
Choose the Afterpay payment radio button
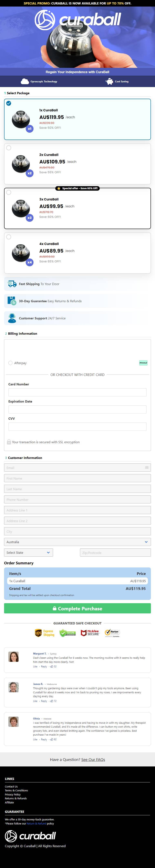[x=10, y=363]
